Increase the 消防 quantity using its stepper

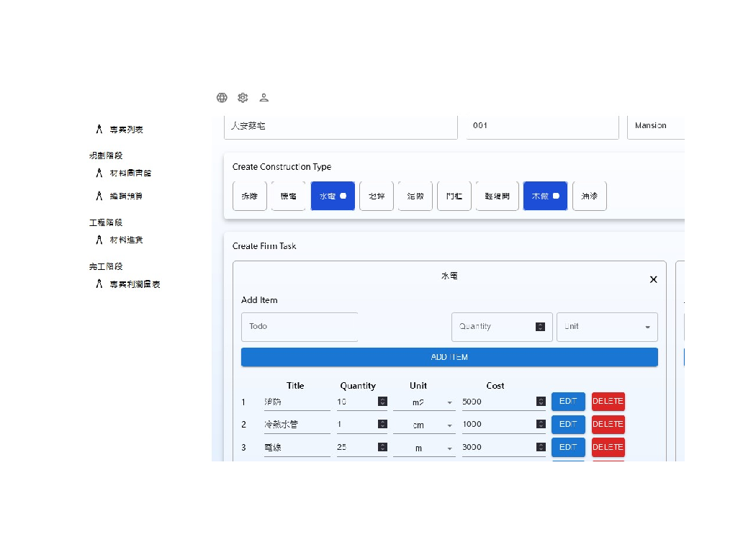tap(384, 401)
